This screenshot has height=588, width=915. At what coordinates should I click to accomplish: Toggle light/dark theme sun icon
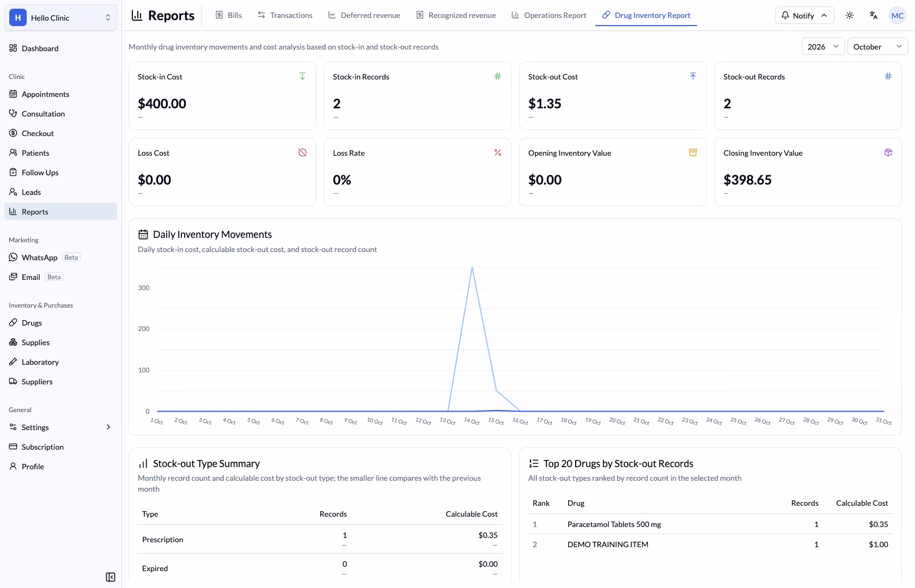[x=850, y=15]
